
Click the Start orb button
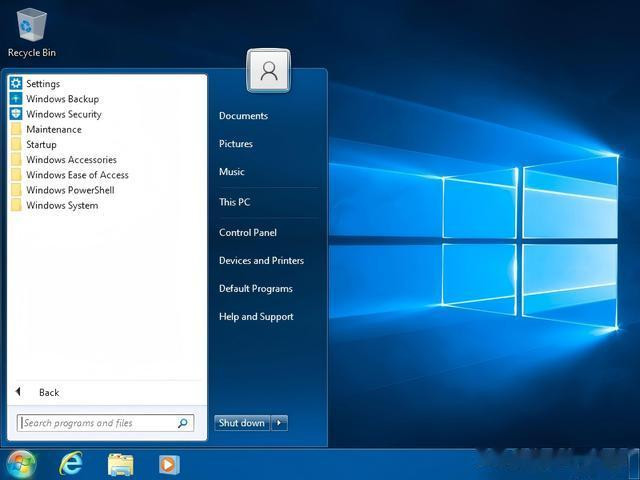tap(20, 464)
